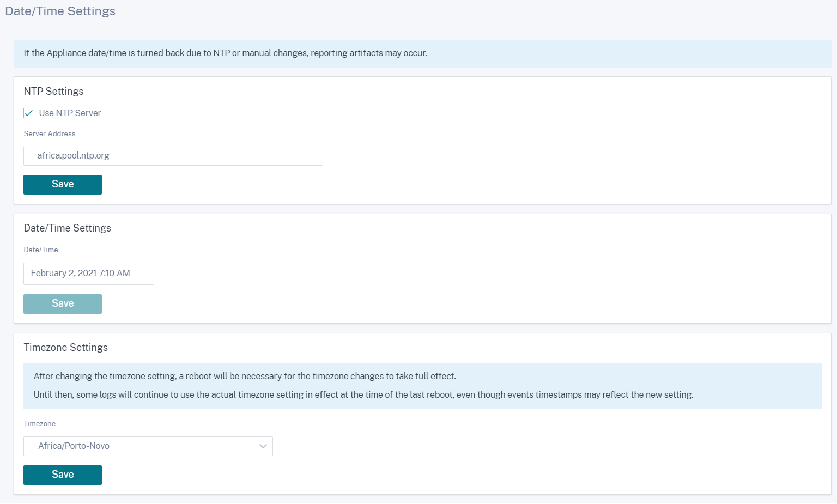Select the Date/Time Settings panel heading

pyautogui.click(x=67, y=228)
